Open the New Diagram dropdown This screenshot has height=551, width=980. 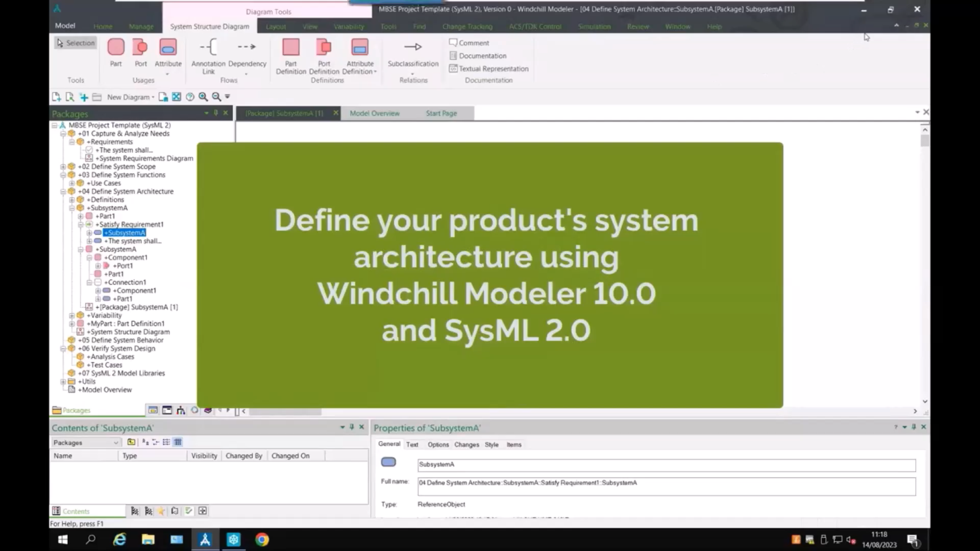click(131, 97)
